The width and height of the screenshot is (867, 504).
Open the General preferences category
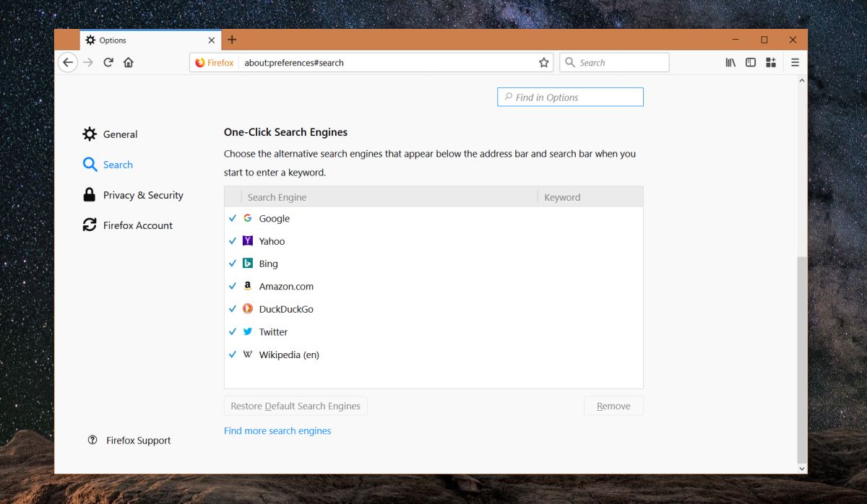pyautogui.click(x=110, y=134)
